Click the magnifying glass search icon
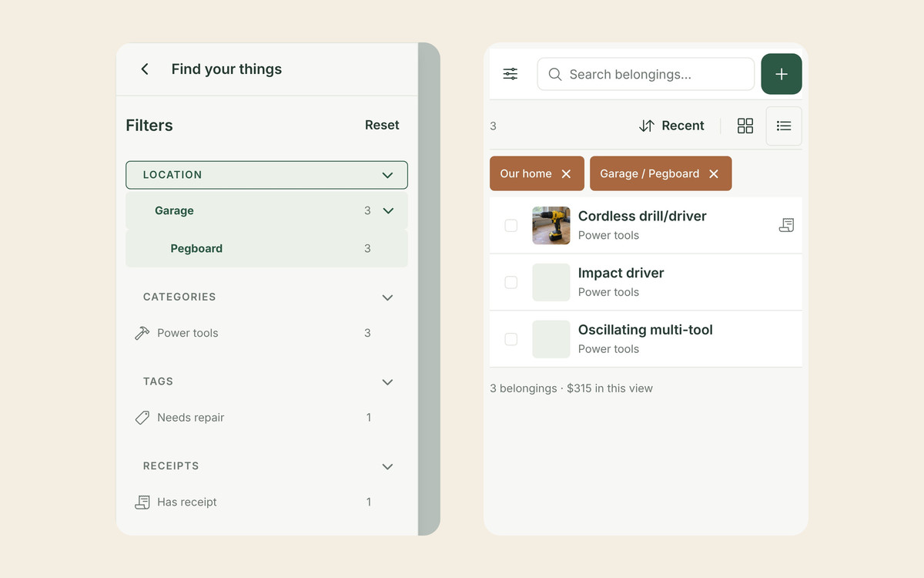This screenshot has height=578, width=924. [x=554, y=75]
